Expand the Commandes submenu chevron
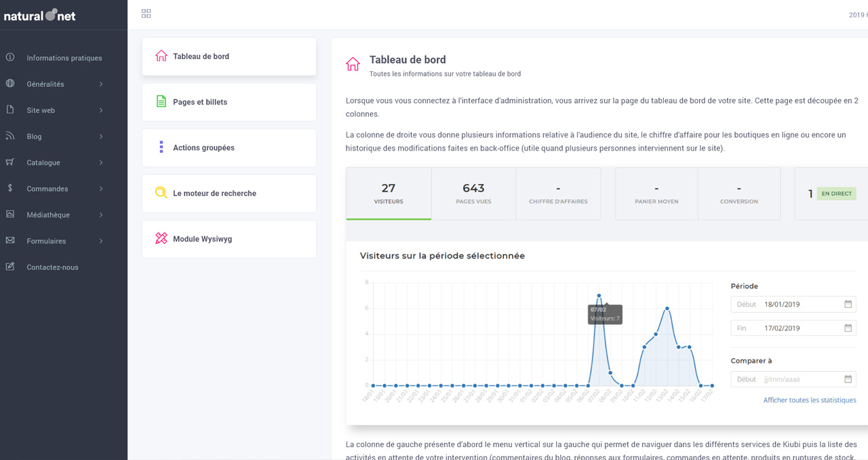The width and height of the screenshot is (868, 460). 101,189
